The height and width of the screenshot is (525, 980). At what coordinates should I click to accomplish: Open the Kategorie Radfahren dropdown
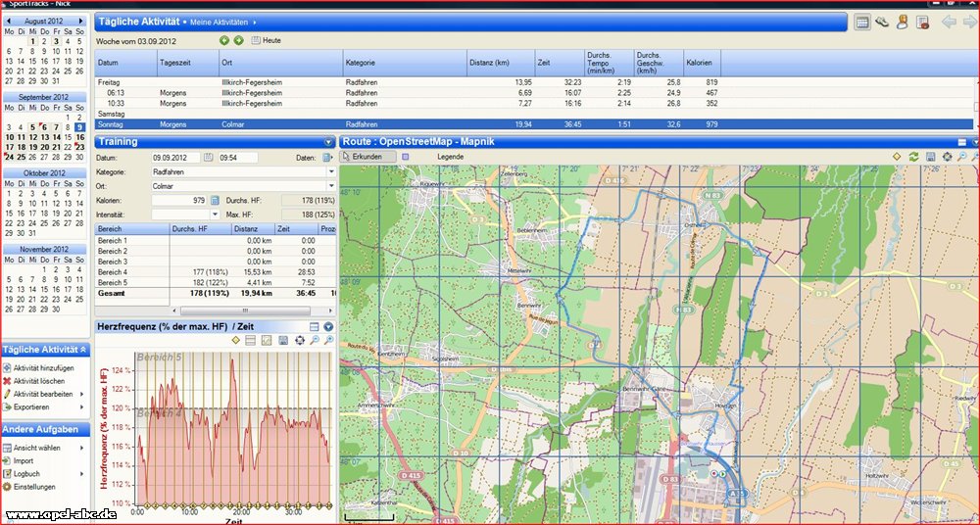click(331, 171)
